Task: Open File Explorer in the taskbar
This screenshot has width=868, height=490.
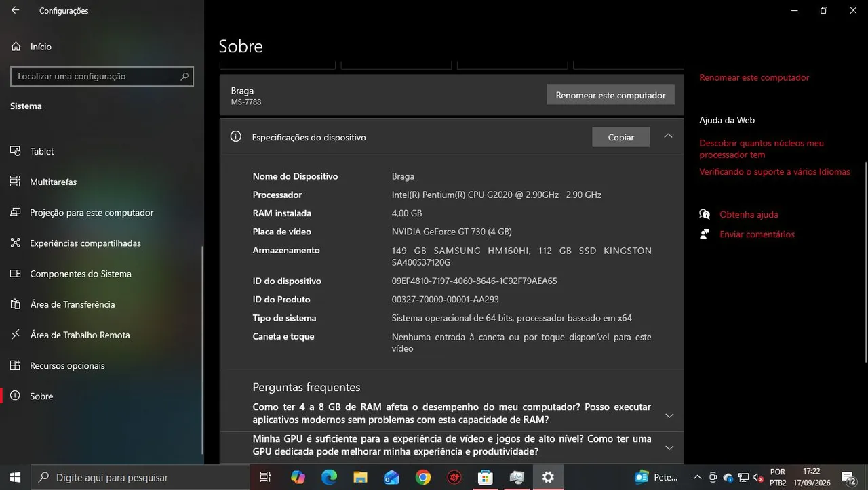Action: tap(360, 477)
